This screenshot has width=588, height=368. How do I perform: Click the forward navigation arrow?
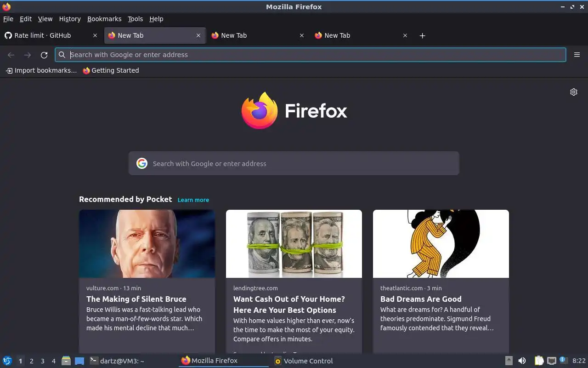click(x=28, y=55)
